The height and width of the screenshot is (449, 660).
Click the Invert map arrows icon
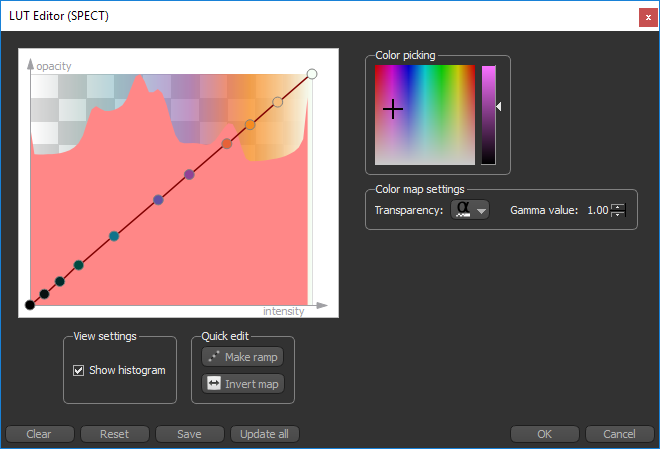[x=214, y=383]
